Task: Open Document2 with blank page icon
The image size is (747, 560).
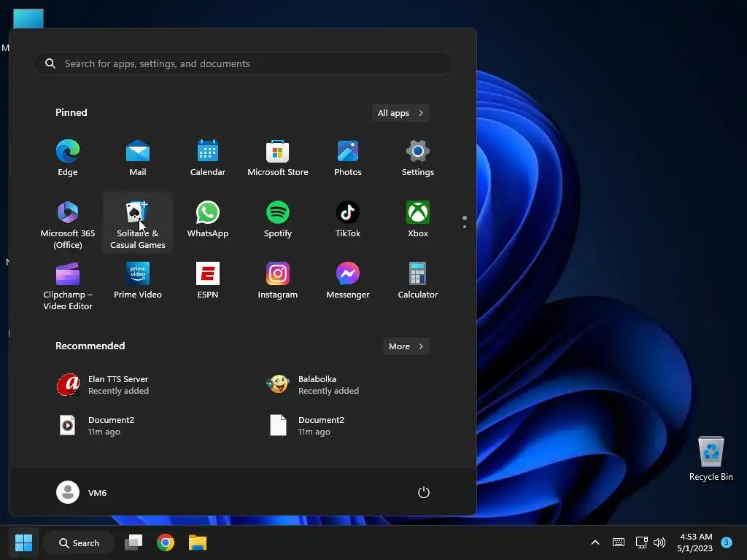Action: pos(306,426)
